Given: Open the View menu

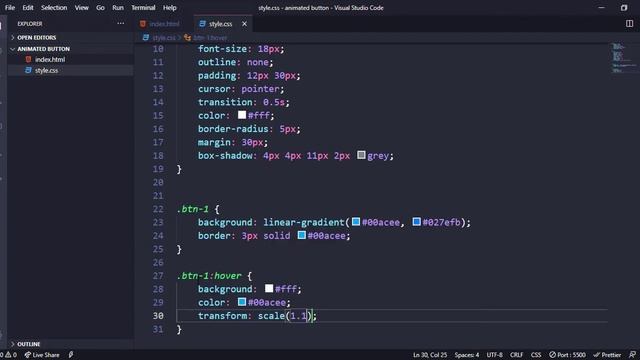Looking at the screenshot, I should (x=82, y=8).
